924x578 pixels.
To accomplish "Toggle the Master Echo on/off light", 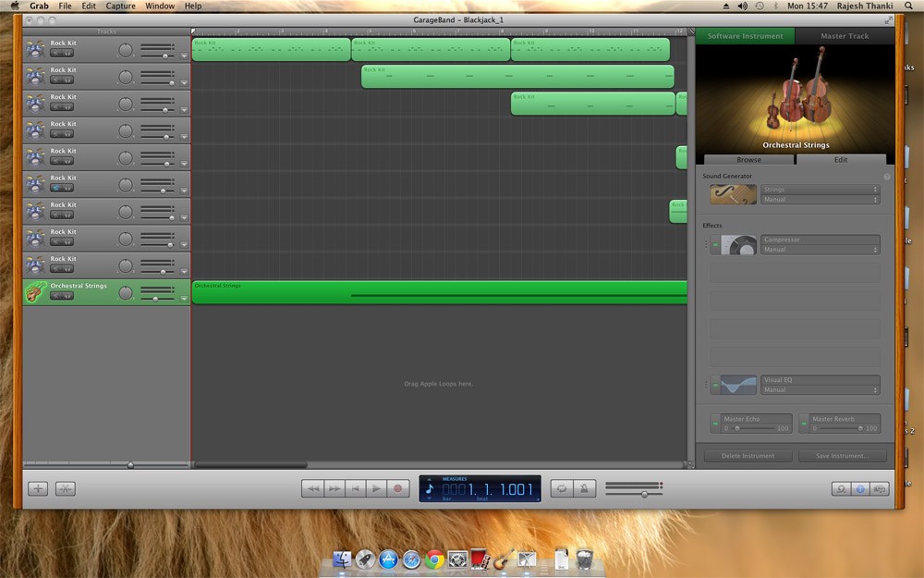I will click(715, 424).
